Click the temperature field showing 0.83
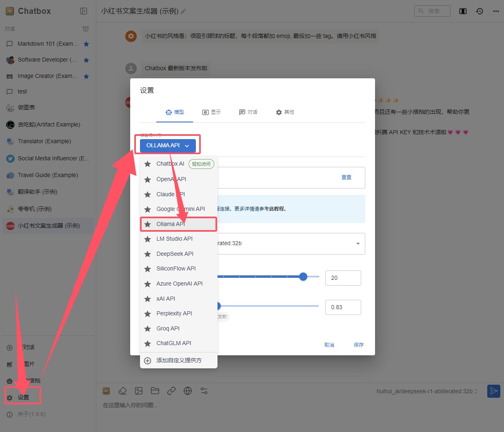 pyautogui.click(x=343, y=307)
